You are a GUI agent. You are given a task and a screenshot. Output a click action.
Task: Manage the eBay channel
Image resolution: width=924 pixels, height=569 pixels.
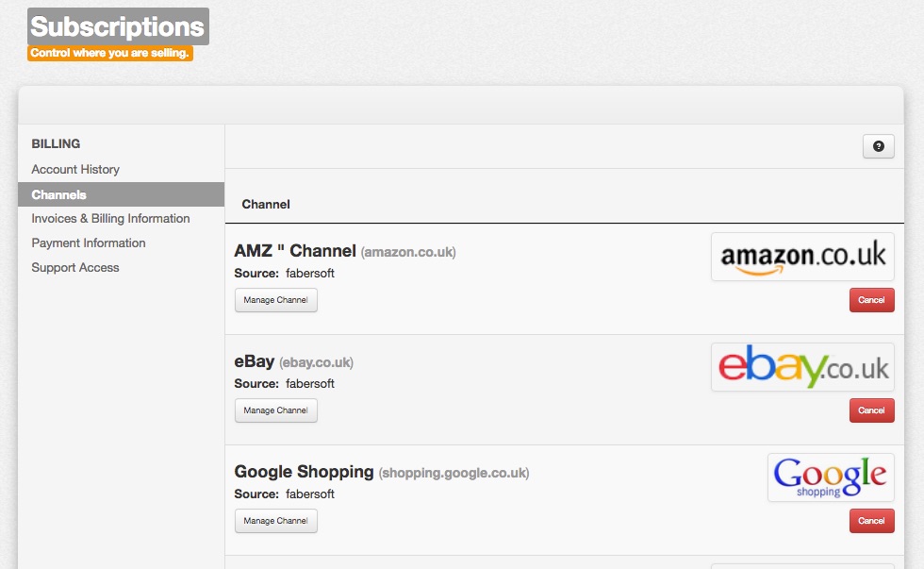point(275,410)
